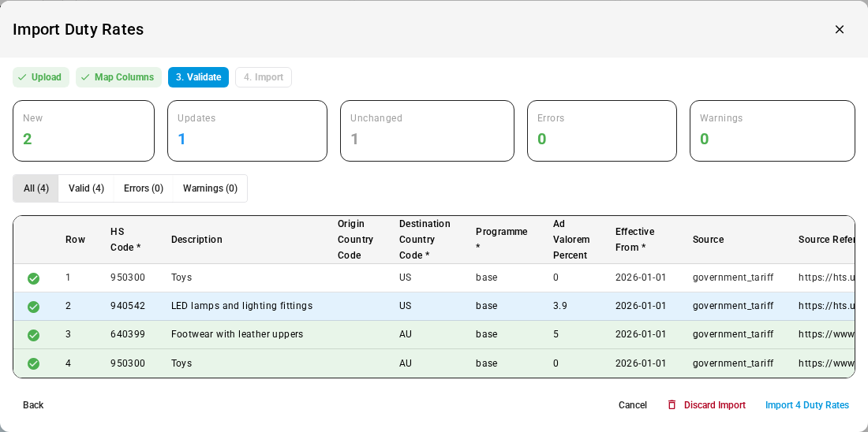The image size is (868, 432).
Task: Select the 4. Import step
Action: tap(264, 77)
